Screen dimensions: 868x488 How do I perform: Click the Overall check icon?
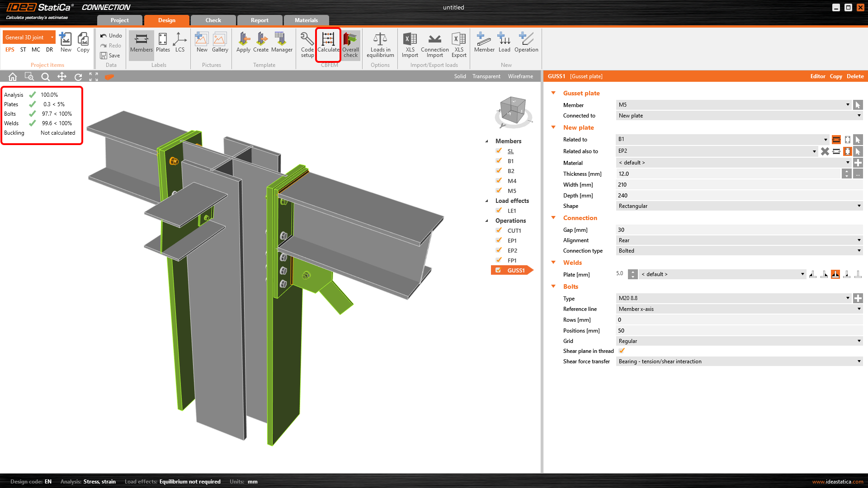(x=350, y=44)
